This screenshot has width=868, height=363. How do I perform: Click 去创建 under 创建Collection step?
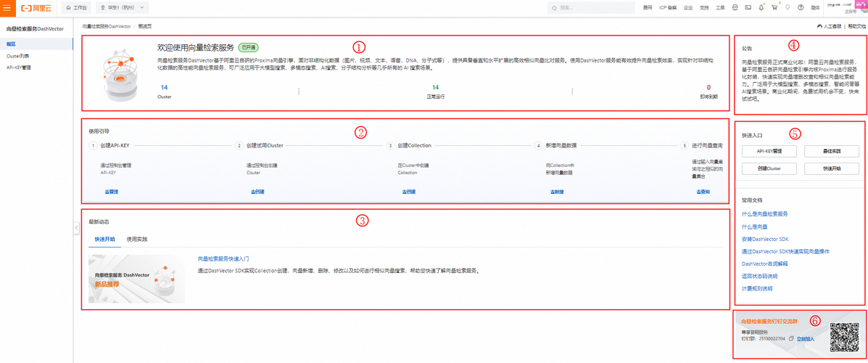click(408, 192)
